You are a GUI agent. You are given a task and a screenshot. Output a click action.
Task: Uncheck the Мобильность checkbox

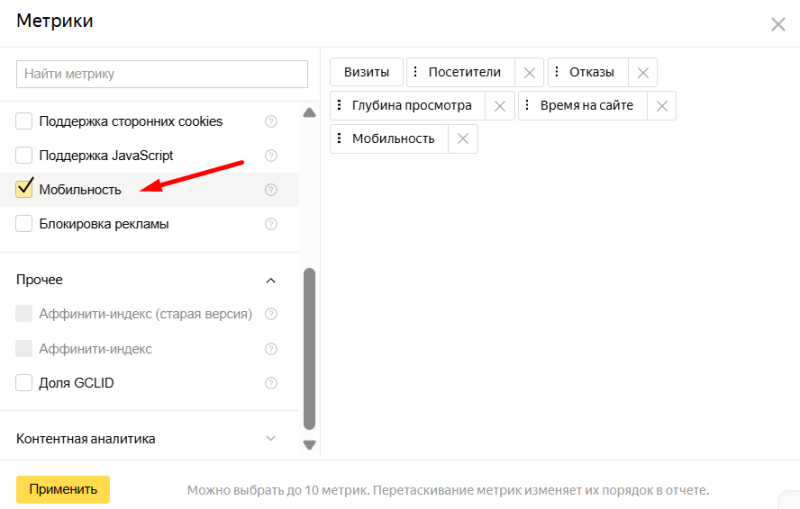pos(25,189)
